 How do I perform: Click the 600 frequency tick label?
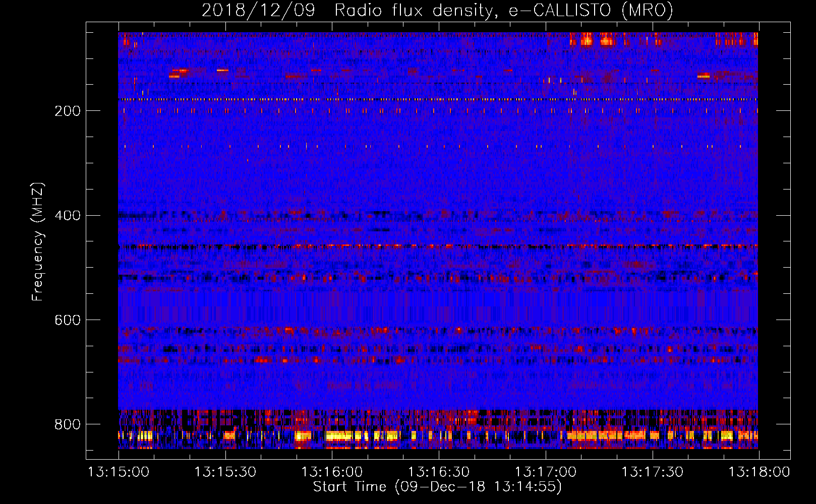click(x=68, y=321)
